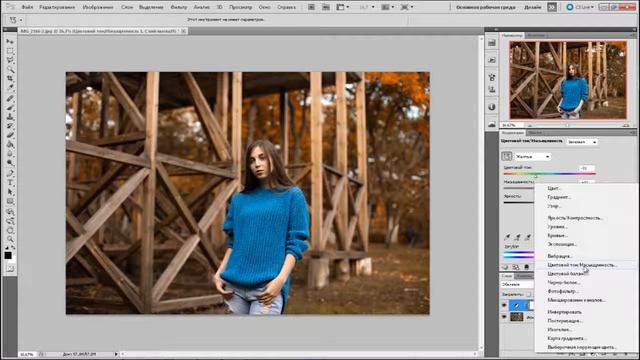Open the CS Live dropdown
Screen dimensions: 640x360
tap(581, 7)
